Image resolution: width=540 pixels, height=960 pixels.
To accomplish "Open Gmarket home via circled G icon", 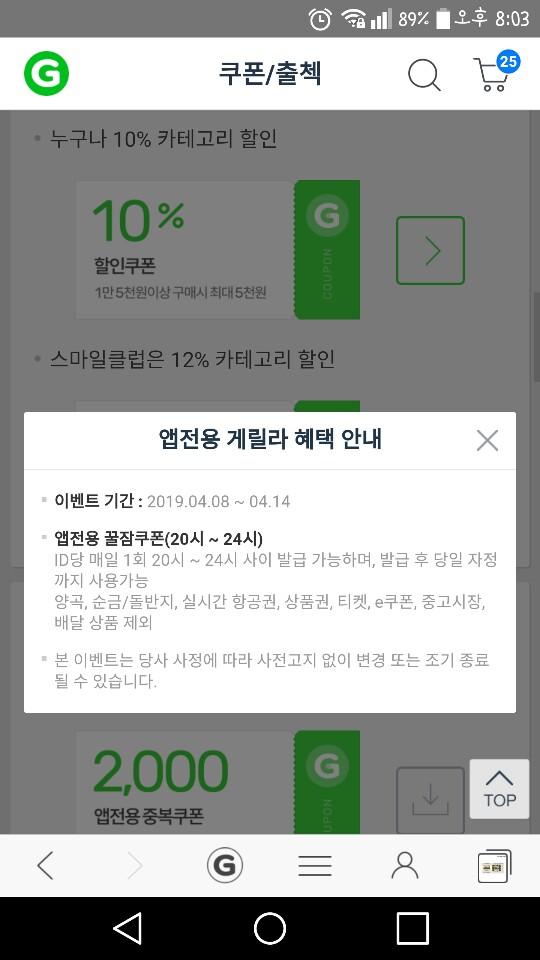I will (225, 866).
